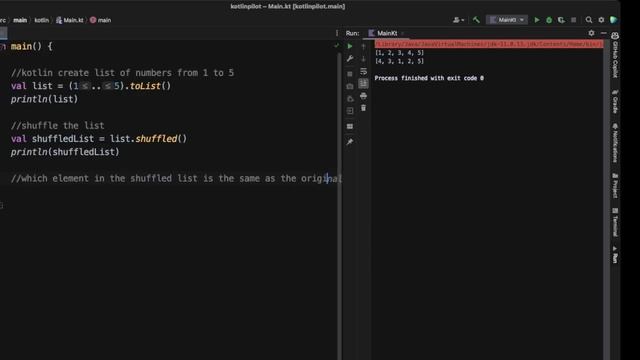Toggle scroll to end of console

(363, 84)
